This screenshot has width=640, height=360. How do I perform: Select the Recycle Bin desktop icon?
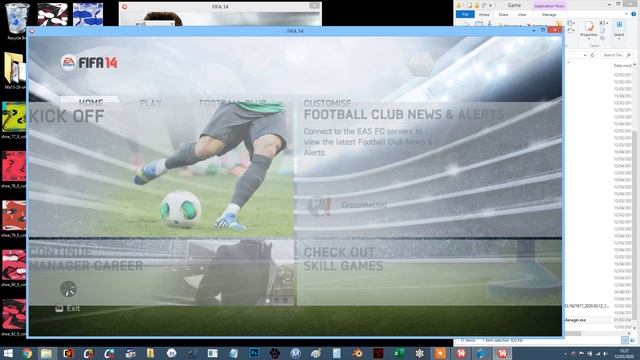pos(16,21)
